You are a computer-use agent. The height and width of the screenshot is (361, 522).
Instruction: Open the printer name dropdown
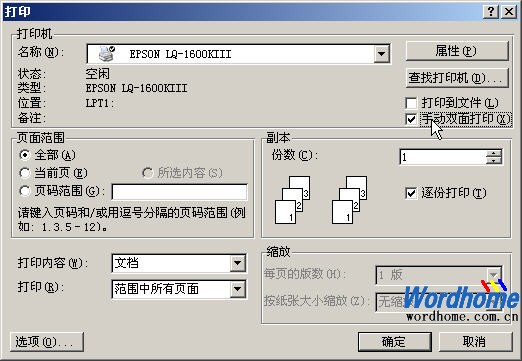coord(381,54)
